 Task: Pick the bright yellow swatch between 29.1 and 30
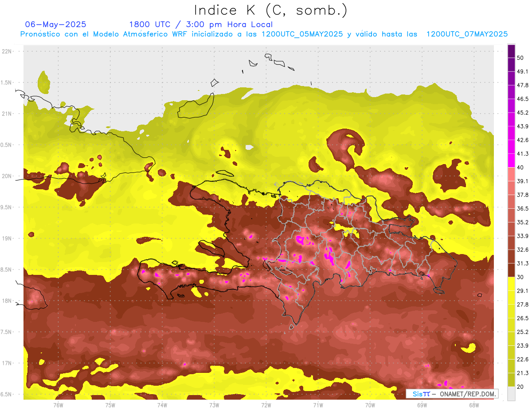(511, 284)
